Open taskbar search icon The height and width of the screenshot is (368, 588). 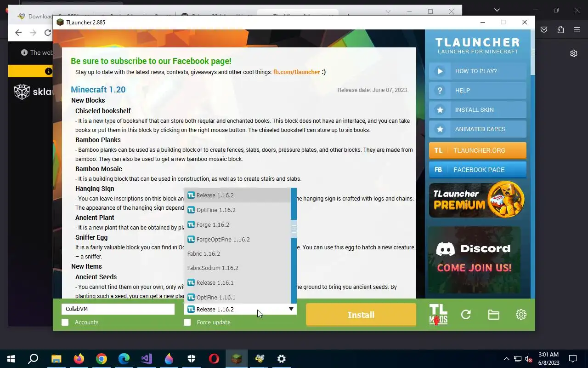33,359
